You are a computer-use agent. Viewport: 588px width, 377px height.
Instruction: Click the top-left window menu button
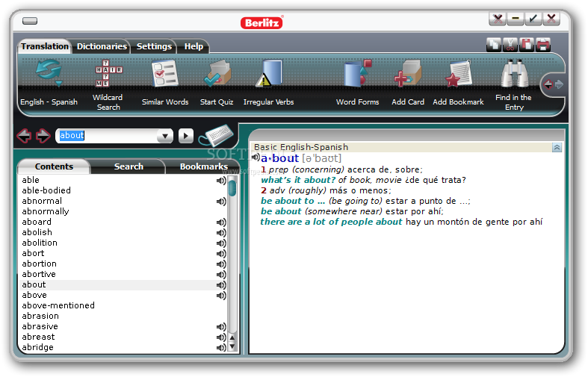click(30, 21)
